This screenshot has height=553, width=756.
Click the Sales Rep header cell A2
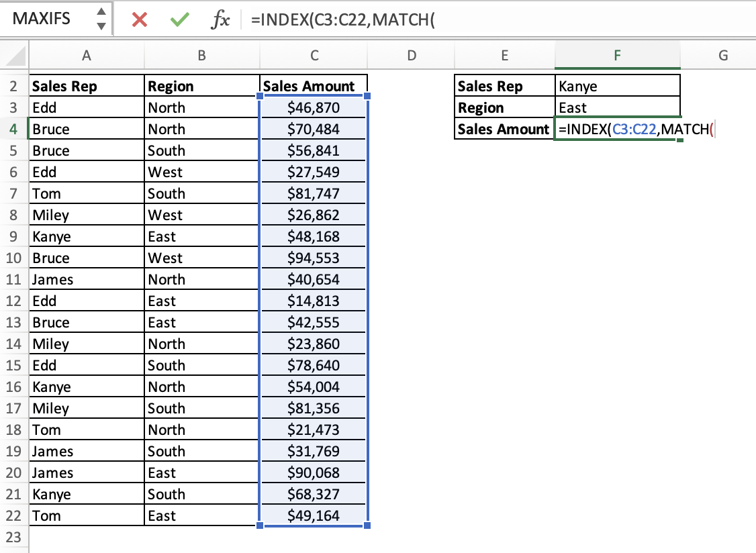click(x=86, y=86)
